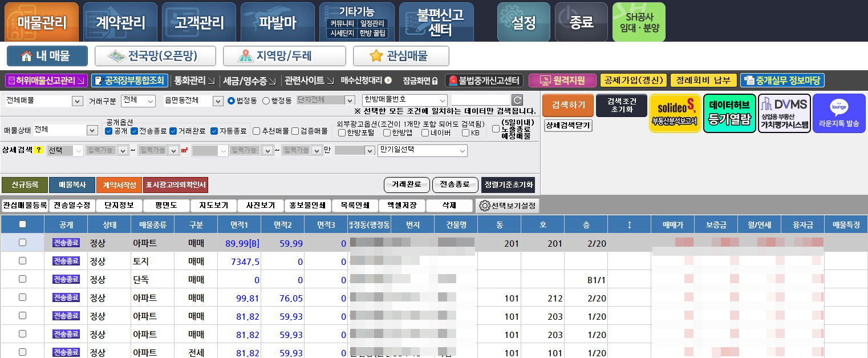
Task: Click the search refresh (C) icon
Action: (516, 99)
